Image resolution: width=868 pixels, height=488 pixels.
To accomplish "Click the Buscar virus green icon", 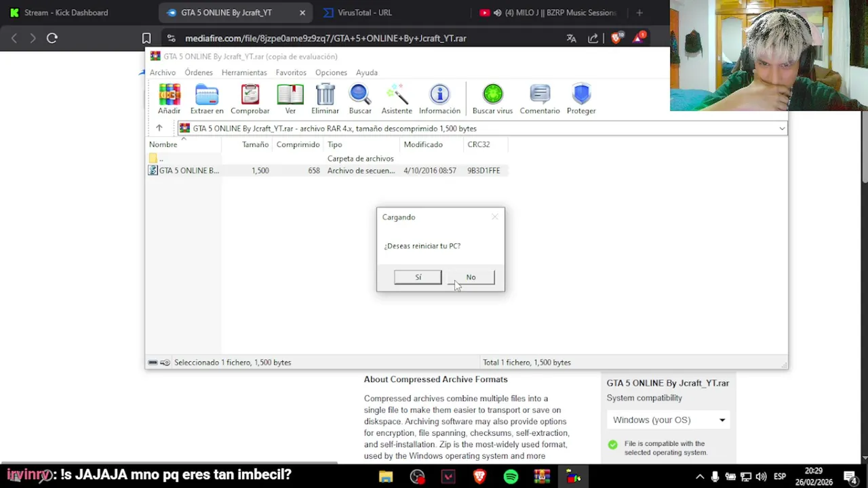I will pos(493,99).
